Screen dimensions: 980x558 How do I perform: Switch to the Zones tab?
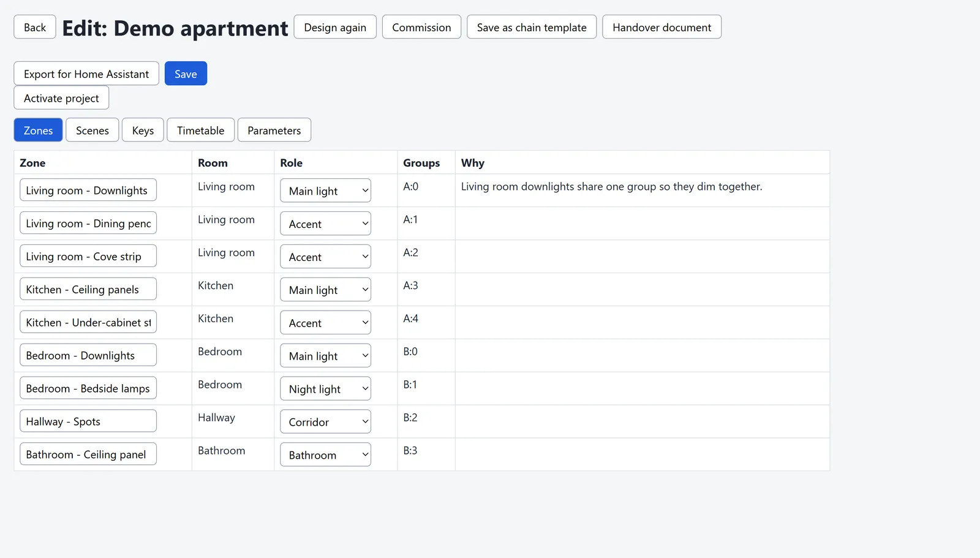coord(38,130)
